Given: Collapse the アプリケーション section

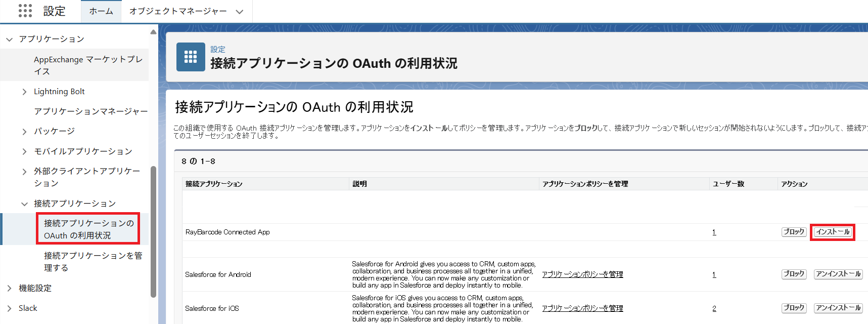Looking at the screenshot, I should [x=9, y=39].
